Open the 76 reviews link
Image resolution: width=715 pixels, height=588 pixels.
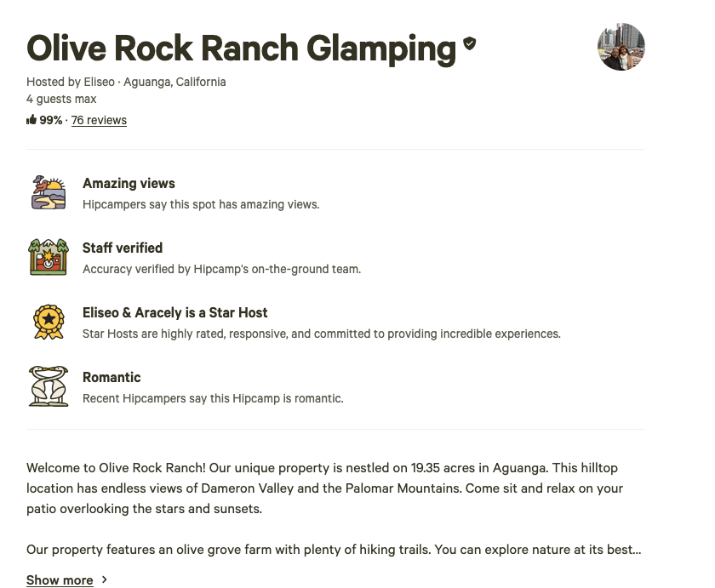(x=99, y=120)
